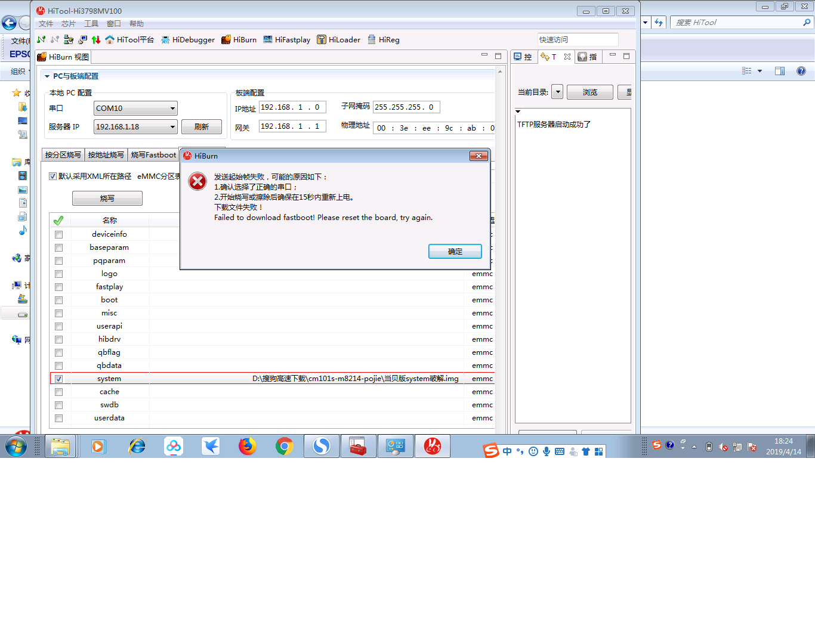Screen dimensions: 815x644
Task: Click the 烧写 burn button
Action: [x=107, y=199]
